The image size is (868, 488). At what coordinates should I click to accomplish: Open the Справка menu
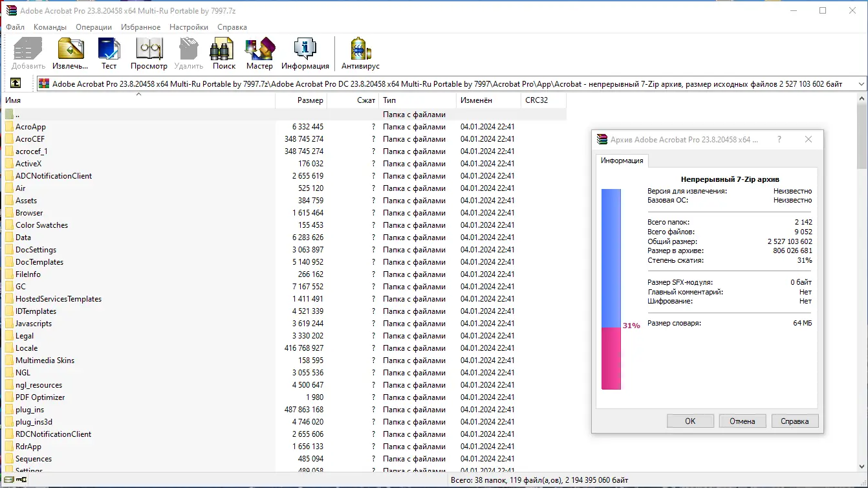232,27
